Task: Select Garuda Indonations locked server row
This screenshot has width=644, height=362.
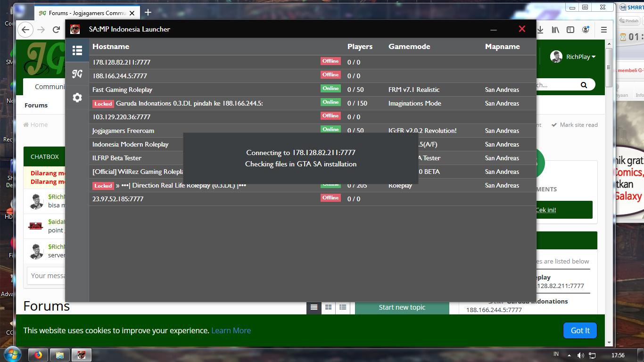Action: 313,103
